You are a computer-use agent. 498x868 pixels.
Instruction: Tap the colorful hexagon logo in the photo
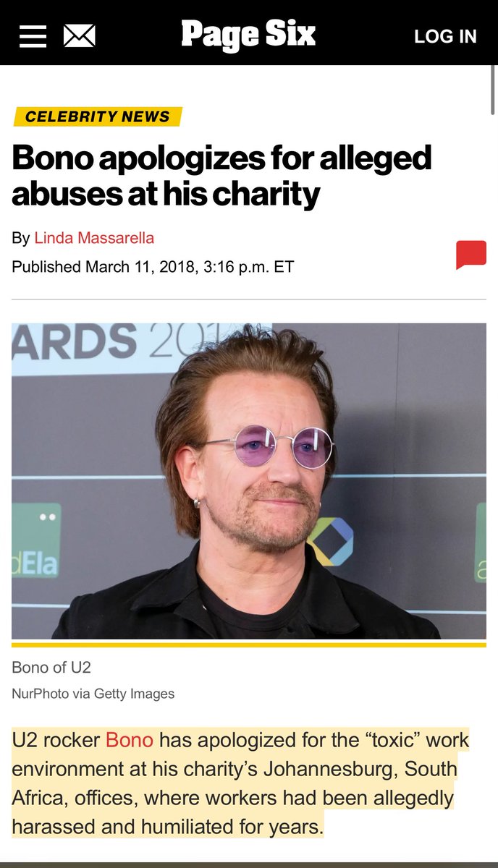[329, 540]
